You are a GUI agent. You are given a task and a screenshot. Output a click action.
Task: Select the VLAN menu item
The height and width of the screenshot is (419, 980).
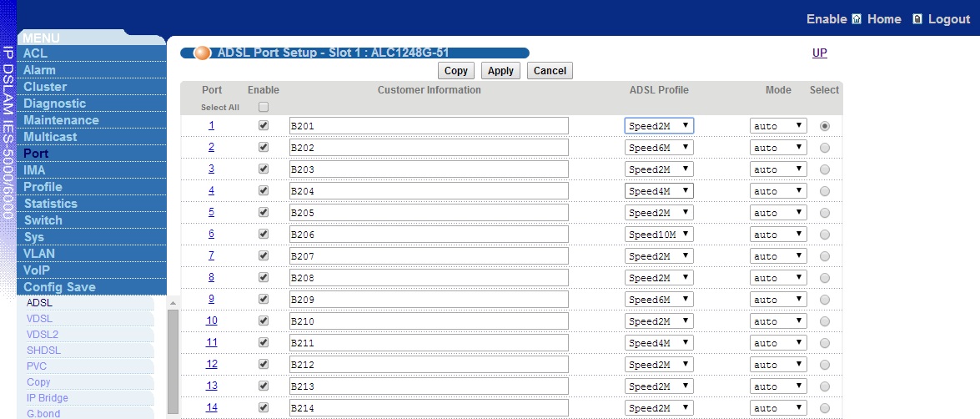coord(38,254)
